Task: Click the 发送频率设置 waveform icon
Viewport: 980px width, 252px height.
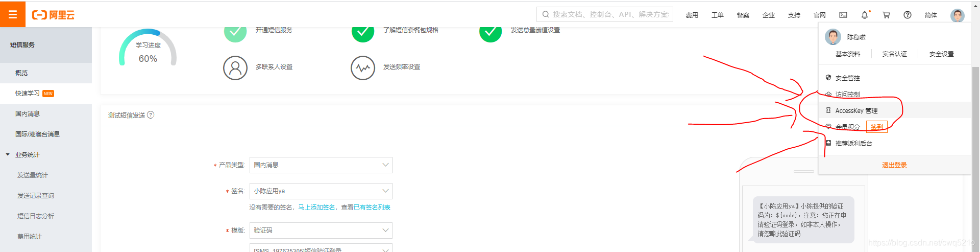Action: coord(363,67)
